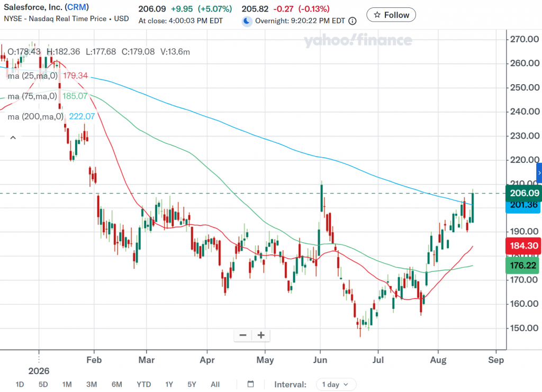Click the ma (25,ma,0) indicator label
Viewport: 542px width, 392px height.
point(32,76)
